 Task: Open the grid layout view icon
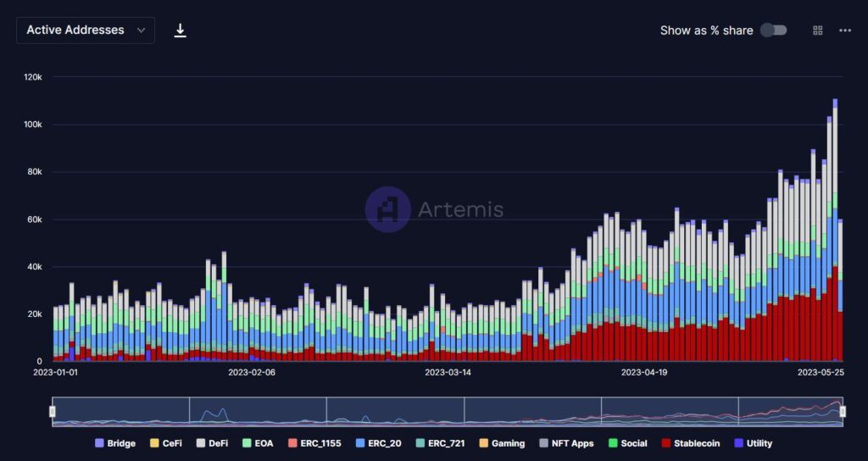pos(818,31)
